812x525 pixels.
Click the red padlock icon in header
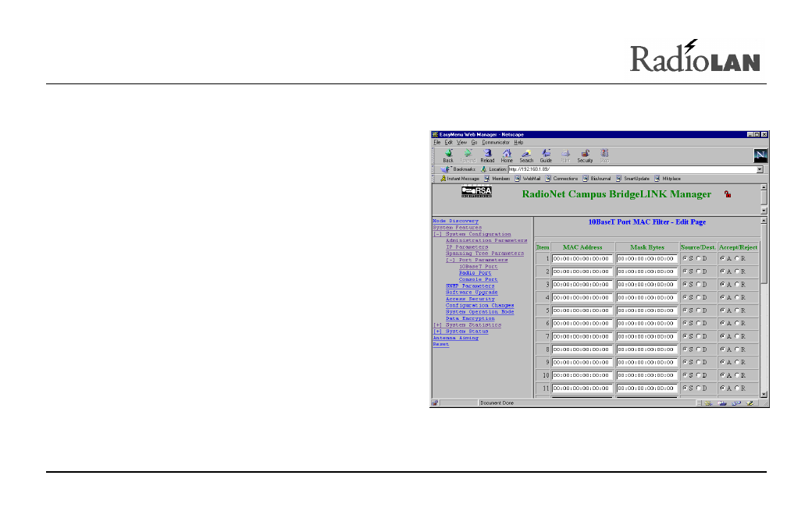pyautogui.click(x=728, y=194)
